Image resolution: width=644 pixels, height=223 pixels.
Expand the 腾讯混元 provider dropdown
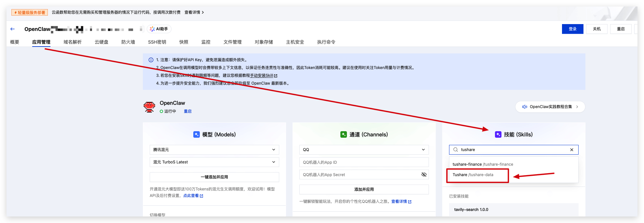pyautogui.click(x=214, y=150)
